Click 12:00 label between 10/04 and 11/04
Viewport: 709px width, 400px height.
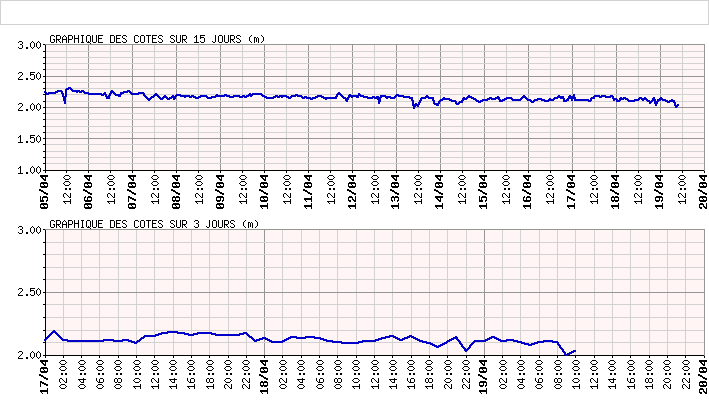pyautogui.click(x=287, y=190)
